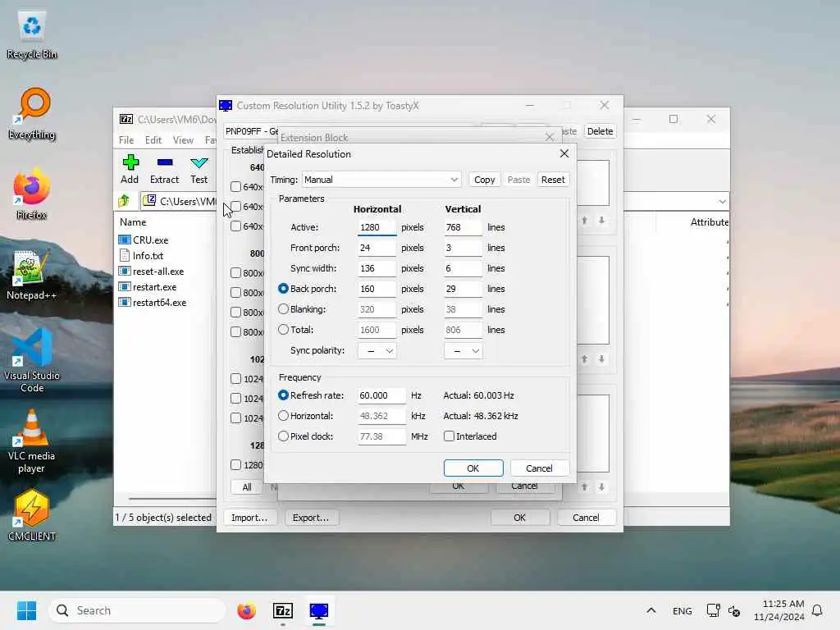
Task: Select the Back porch radio button
Action: (x=283, y=289)
